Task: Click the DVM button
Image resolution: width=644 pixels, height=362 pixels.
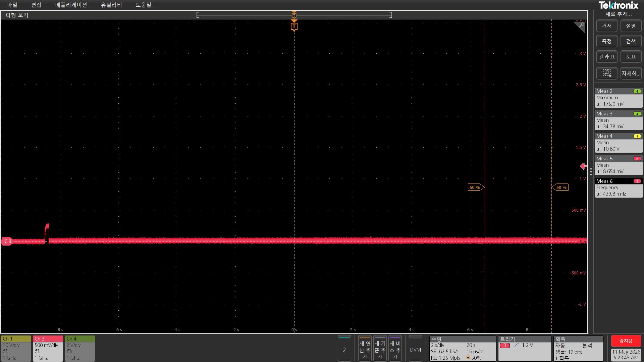Action: pos(415,348)
